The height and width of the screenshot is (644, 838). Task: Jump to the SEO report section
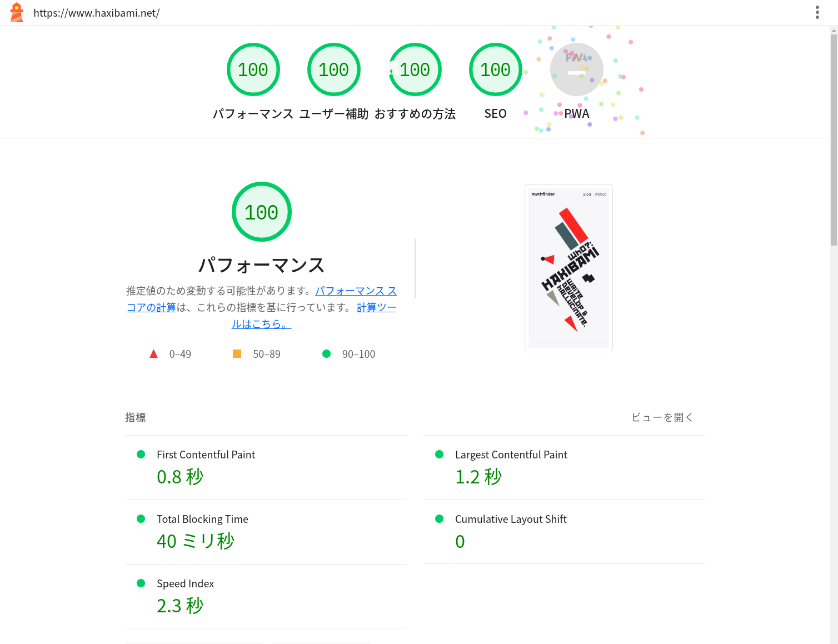click(x=495, y=113)
